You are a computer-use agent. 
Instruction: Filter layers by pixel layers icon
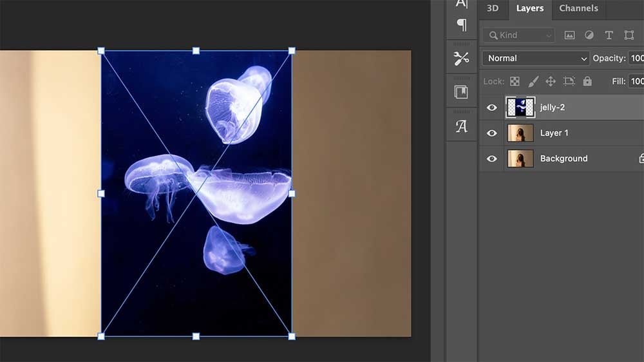[569, 35]
